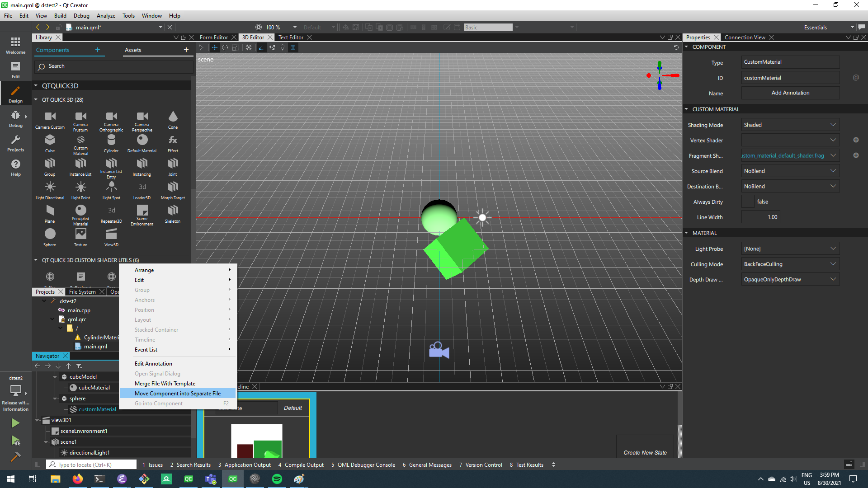Image resolution: width=868 pixels, height=488 pixels.
Task: Toggle the edit light bulb icon
Action: coord(283,47)
